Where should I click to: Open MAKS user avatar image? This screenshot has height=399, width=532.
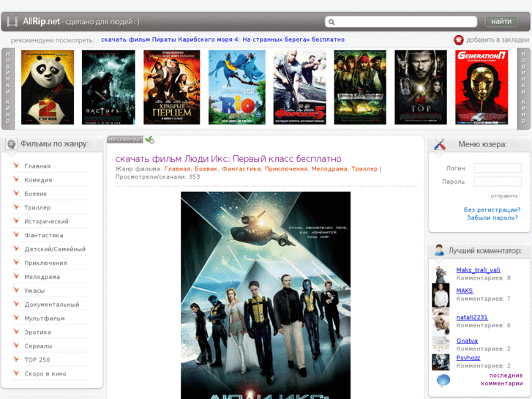[441, 295]
